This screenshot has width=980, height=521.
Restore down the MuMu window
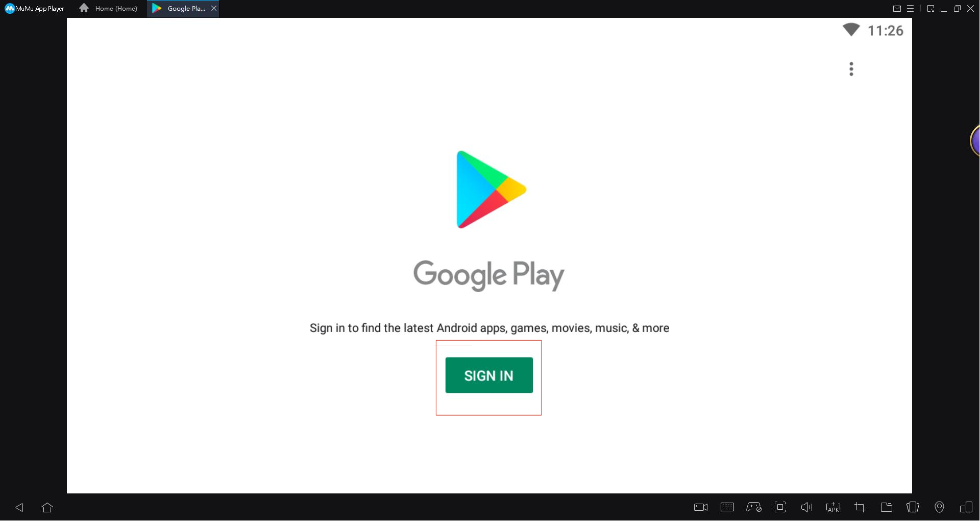tap(958, 8)
